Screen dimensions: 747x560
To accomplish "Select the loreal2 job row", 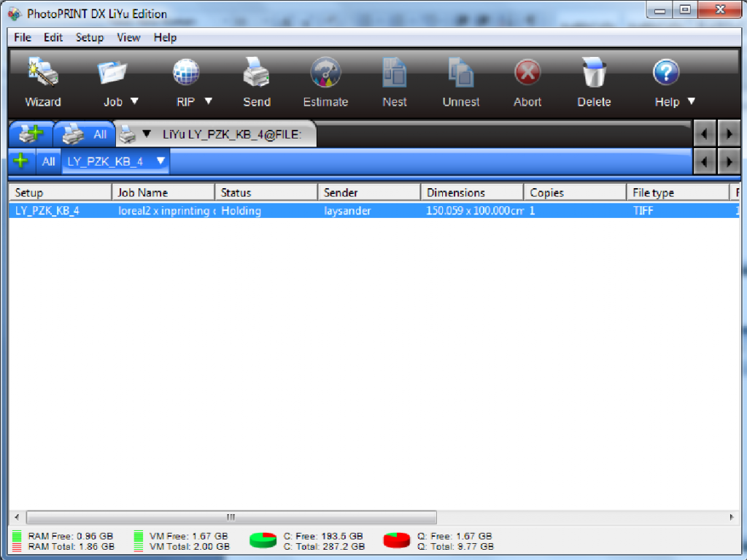I will (168, 211).
